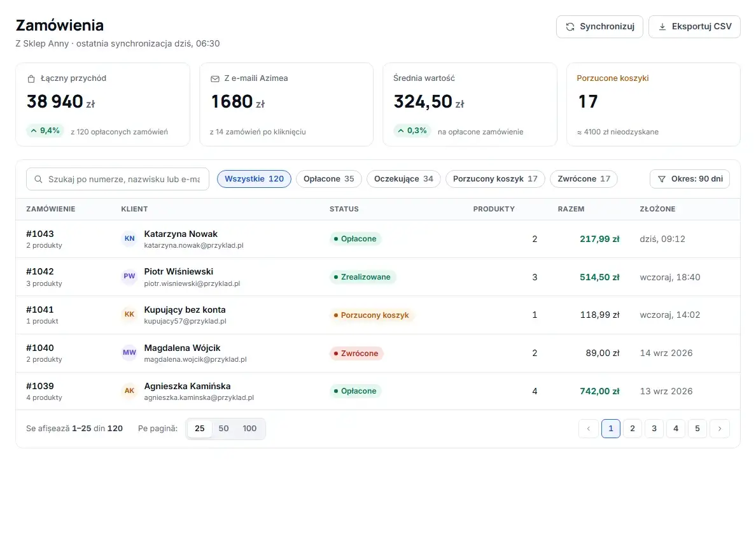Open order #1042
Viewport: 756px width, 535px height.
tap(40, 271)
